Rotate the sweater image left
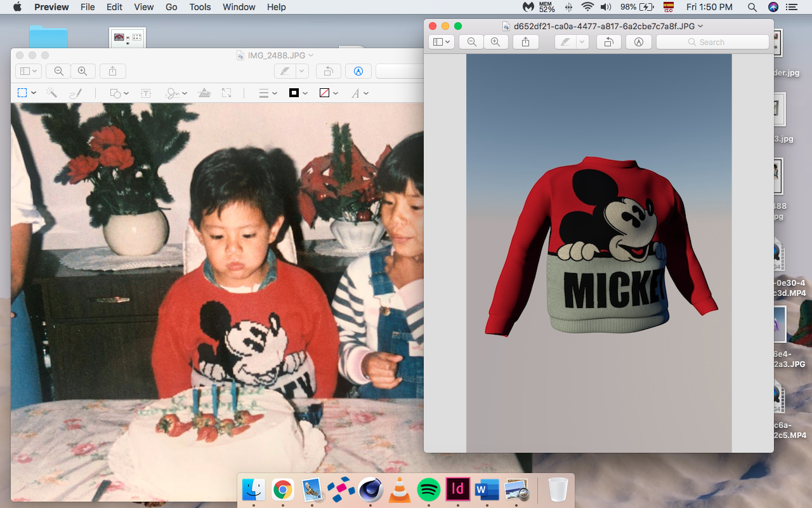Viewport: 812px width, 508px height. (x=609, y=42)
